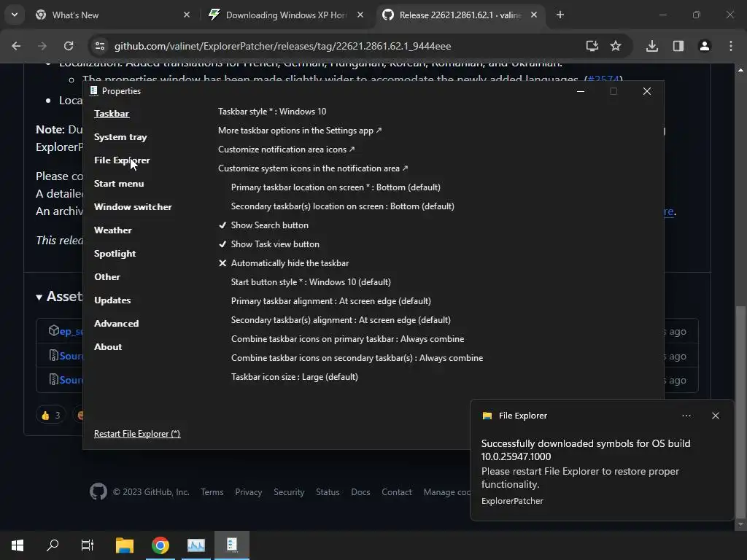
Task: Open Advanced section
Action: (x=116, y=323)
